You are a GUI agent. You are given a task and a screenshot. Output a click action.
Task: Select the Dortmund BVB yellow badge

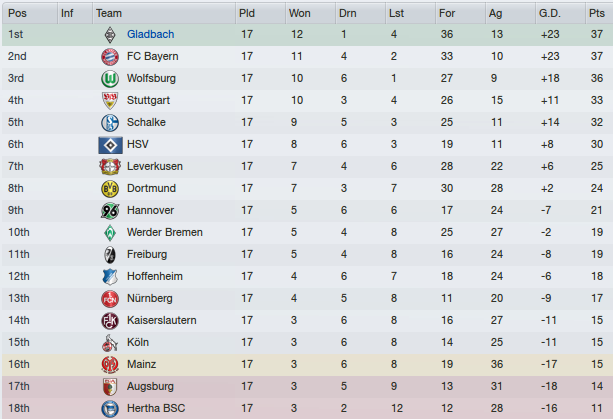click(110, 189)
